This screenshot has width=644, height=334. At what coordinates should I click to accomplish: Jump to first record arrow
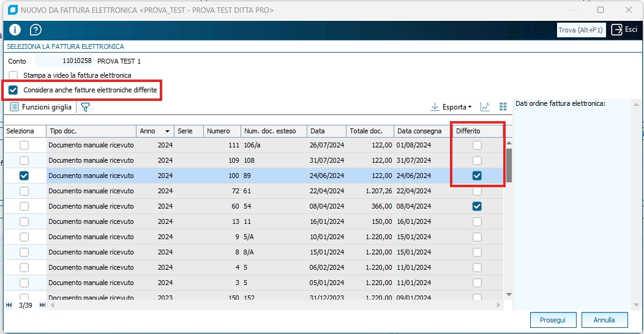click(9, 305)
